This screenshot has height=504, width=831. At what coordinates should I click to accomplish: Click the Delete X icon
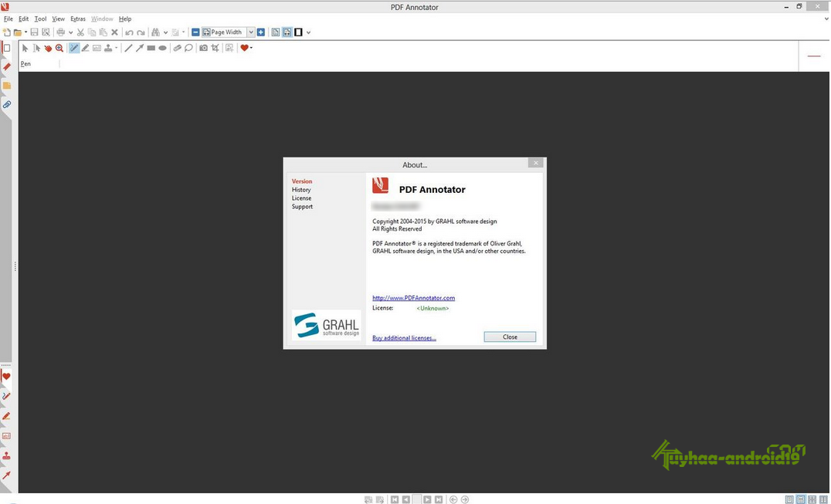click(x=114, y=32)
